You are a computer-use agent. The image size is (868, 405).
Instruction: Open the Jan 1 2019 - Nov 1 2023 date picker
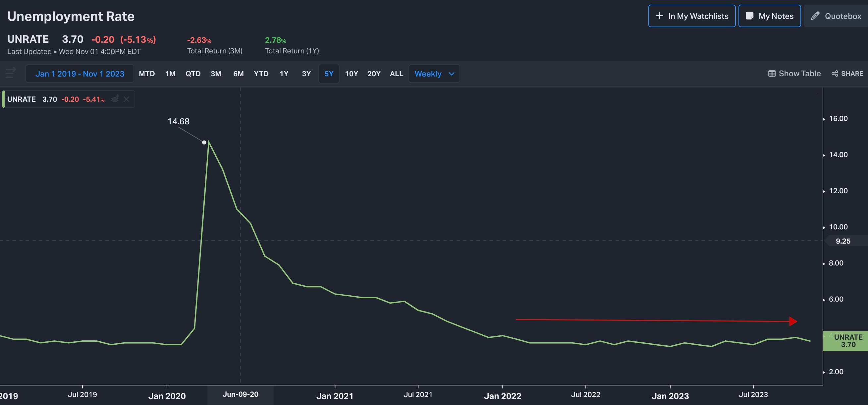pyautogui.click(x=80, y=74)
